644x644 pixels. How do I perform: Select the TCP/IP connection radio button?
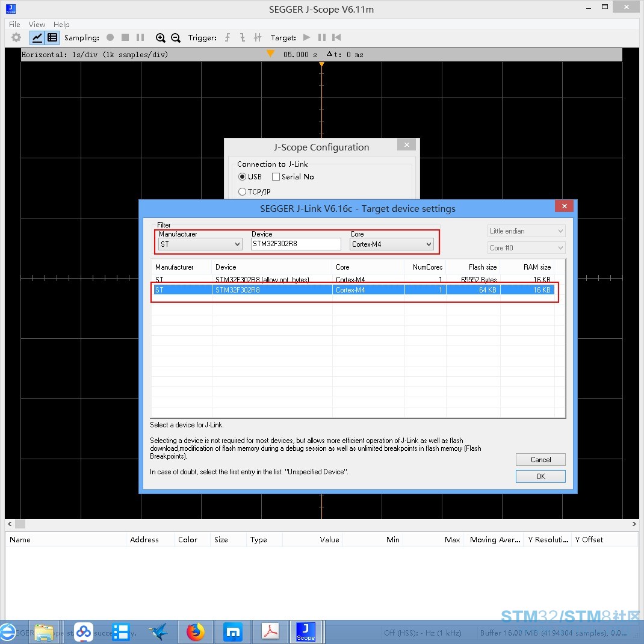tap(243, 192)
